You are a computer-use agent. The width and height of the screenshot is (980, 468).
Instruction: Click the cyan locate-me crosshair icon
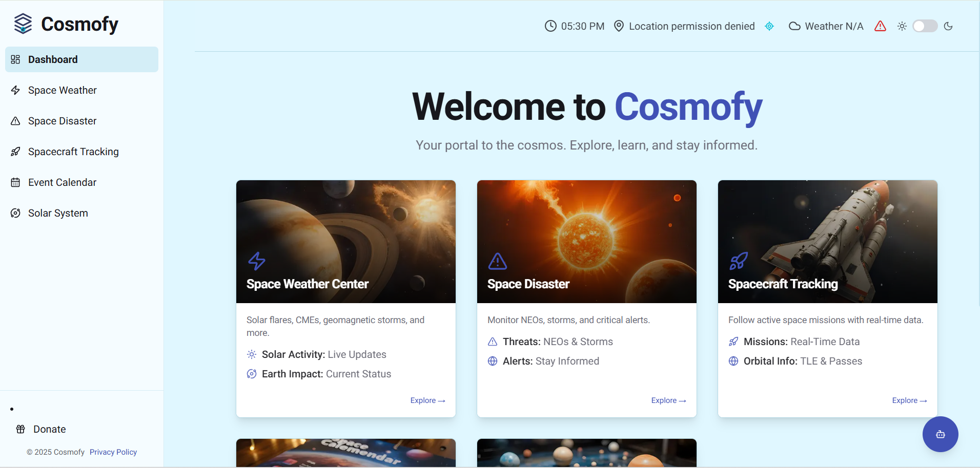[x=769, y=26]
